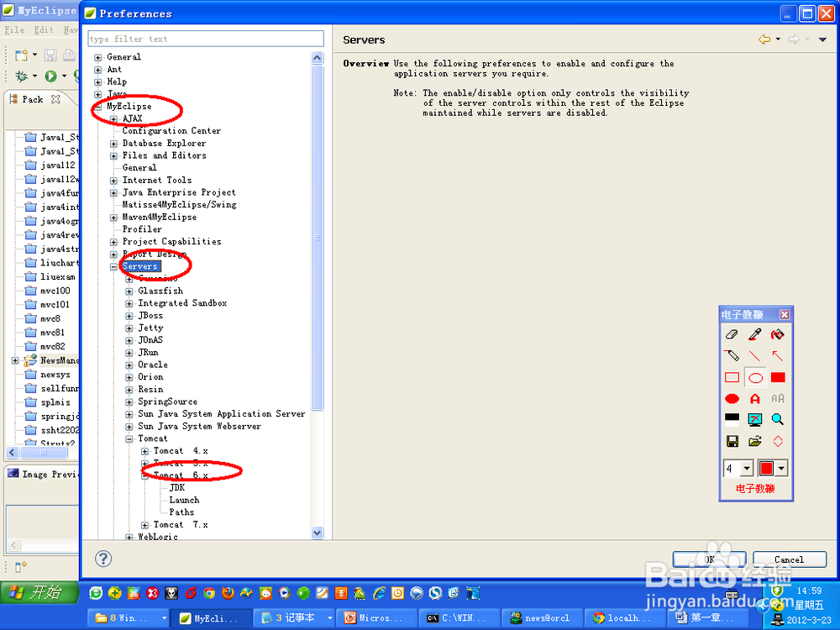This screenshot has height=630, width=840.
Task: Expand the Ant preferences node
Action: tap(98, 70)
